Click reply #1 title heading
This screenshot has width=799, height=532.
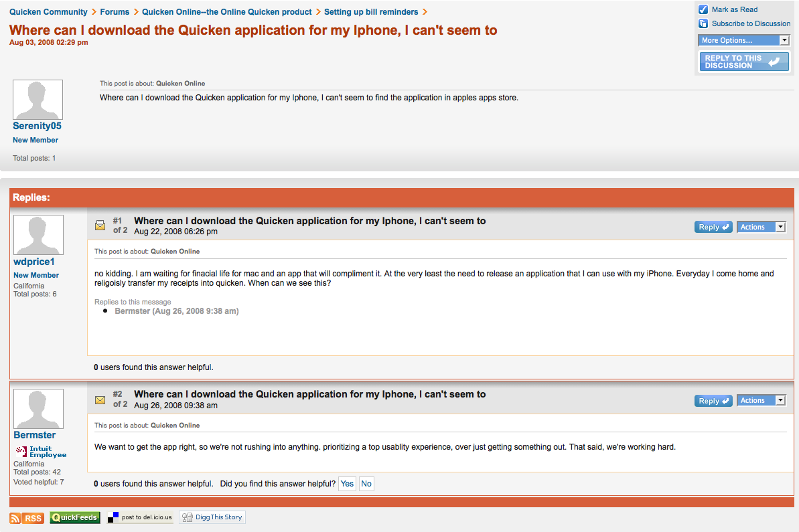click(x=310, y=221)
